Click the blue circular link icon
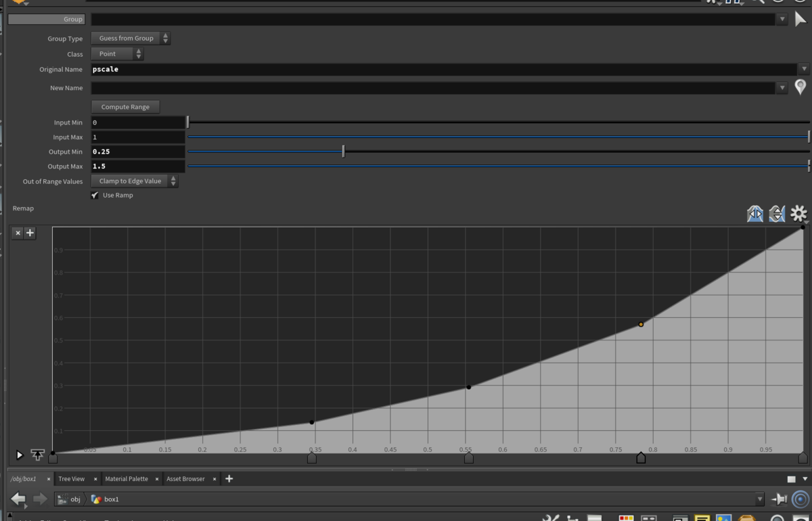The height and width of the screenshot is (521, 812). tap(800, 499)
